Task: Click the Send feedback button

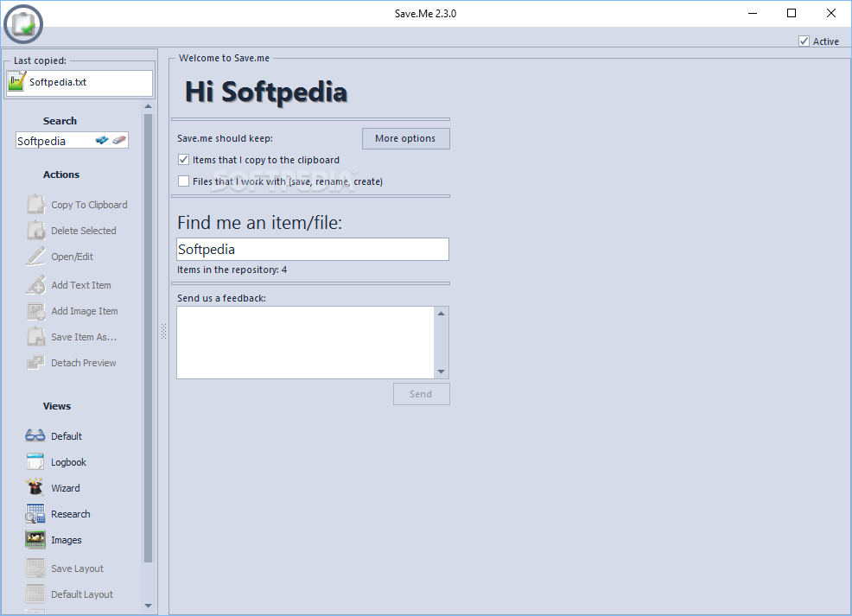Action: 421,394
